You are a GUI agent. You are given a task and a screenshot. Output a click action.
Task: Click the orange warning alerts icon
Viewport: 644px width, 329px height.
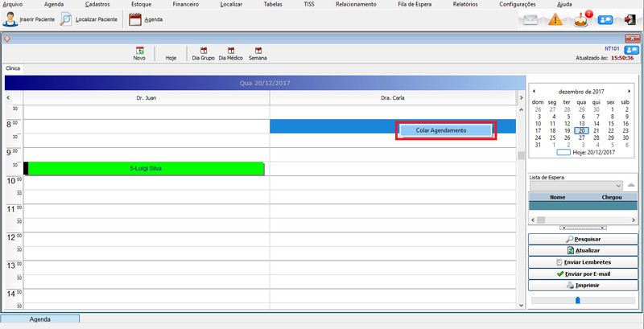click(555, 19)
